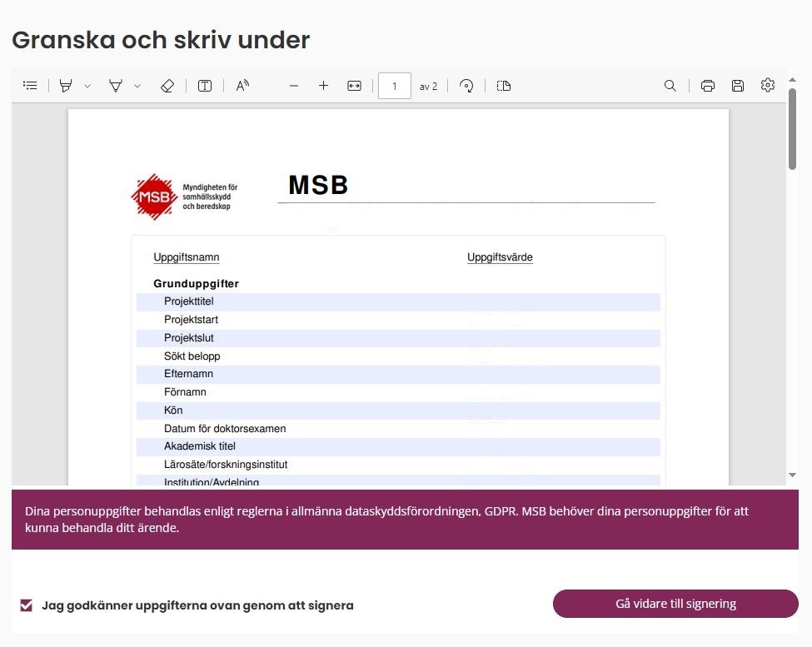This screenshot has width=812, height=647.
Task: Click scrollbar down arrow
Action: click(792, 475)
